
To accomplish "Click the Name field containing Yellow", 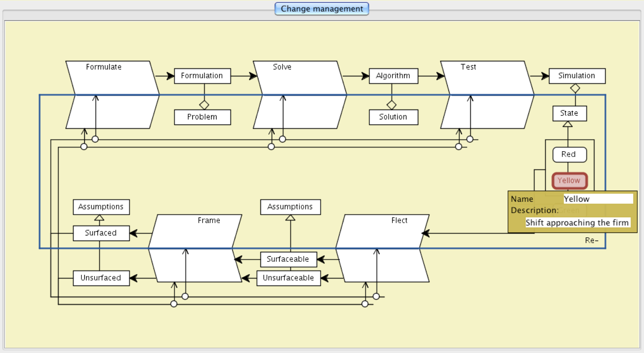I will [598, 199].
